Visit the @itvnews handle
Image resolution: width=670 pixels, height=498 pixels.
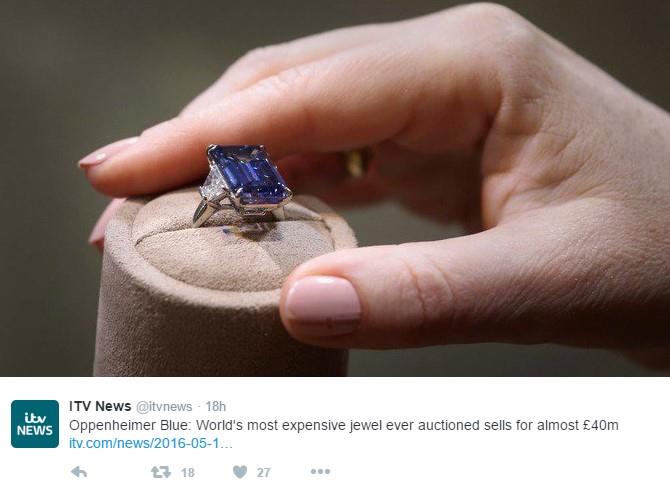[x=164, y=407]
